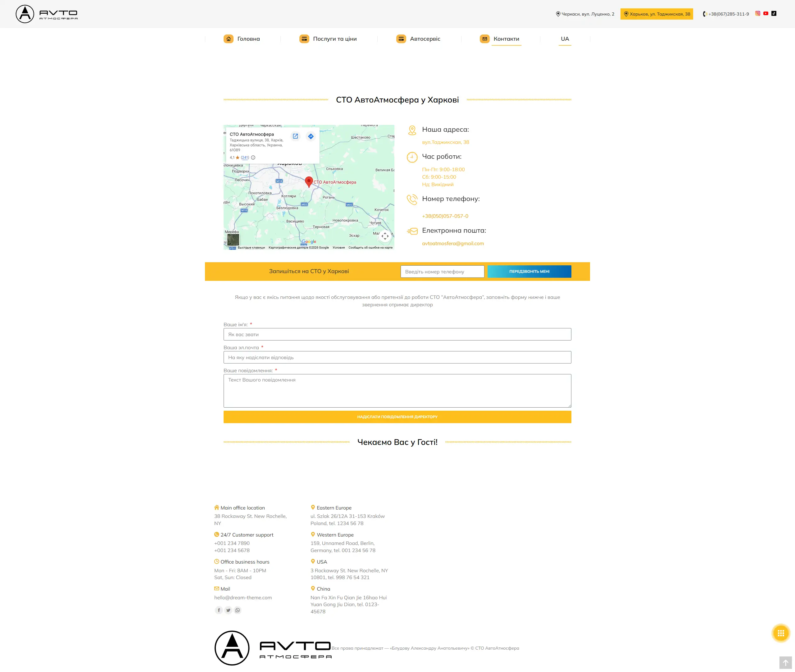Click the AvtoAtmosfera logo in header
Viewport: 795px width, 672px height.
click(x=47, y=14)
